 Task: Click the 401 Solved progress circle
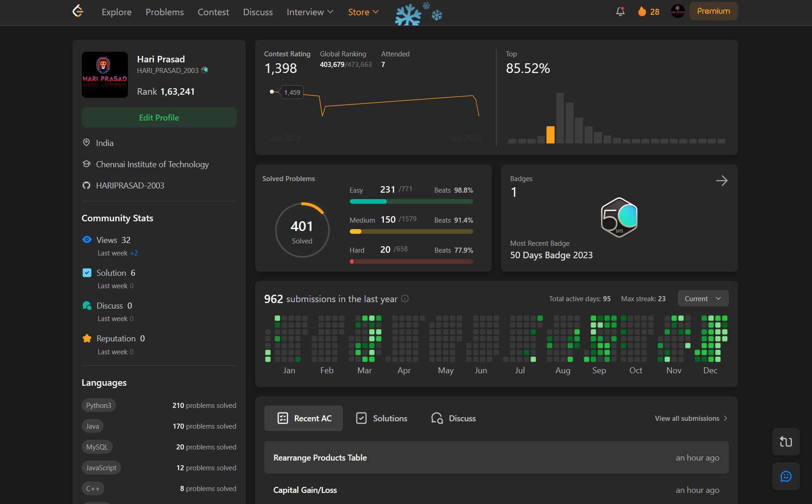click(x=302, y=230)
